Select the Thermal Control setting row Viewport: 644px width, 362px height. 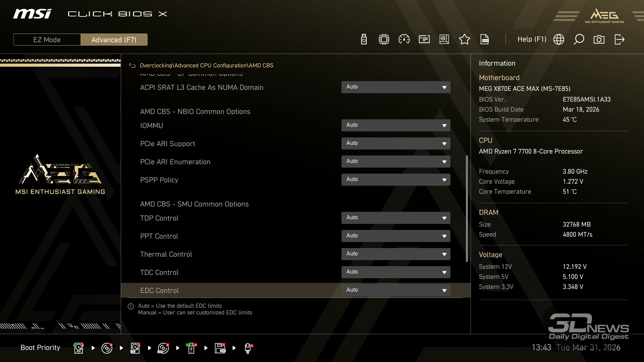pos(166,254)
